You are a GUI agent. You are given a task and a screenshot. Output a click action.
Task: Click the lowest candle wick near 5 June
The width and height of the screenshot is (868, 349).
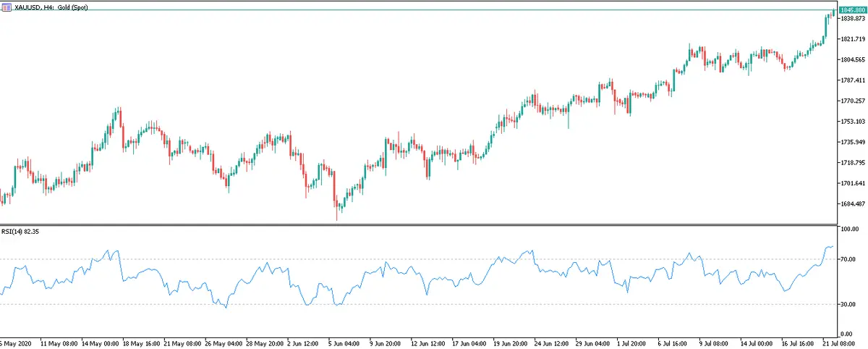pos(337,216)
